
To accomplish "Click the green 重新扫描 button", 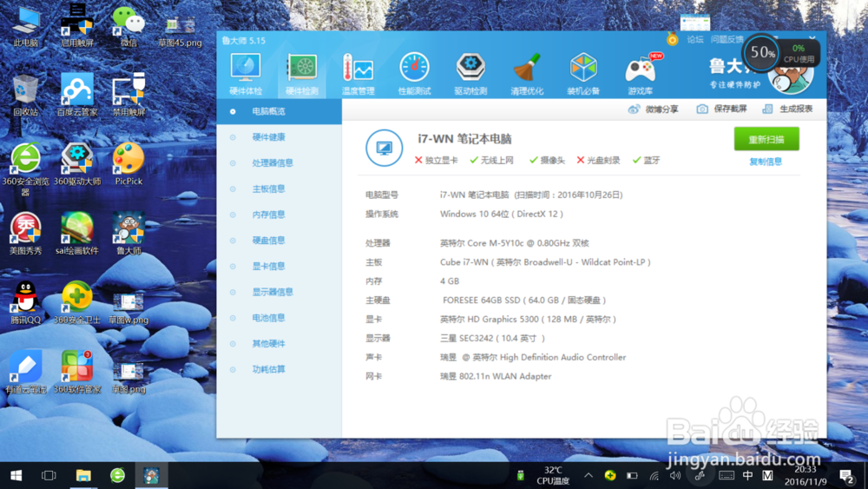I will pos(766,139).
